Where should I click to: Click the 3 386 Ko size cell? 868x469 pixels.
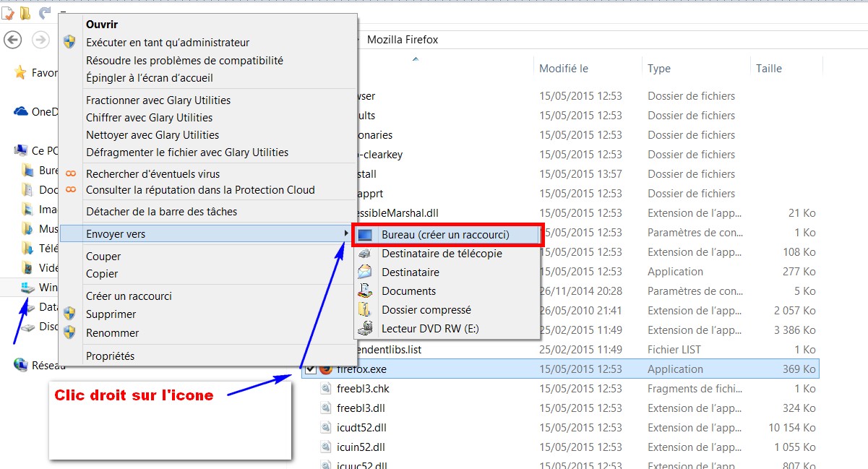794,330
